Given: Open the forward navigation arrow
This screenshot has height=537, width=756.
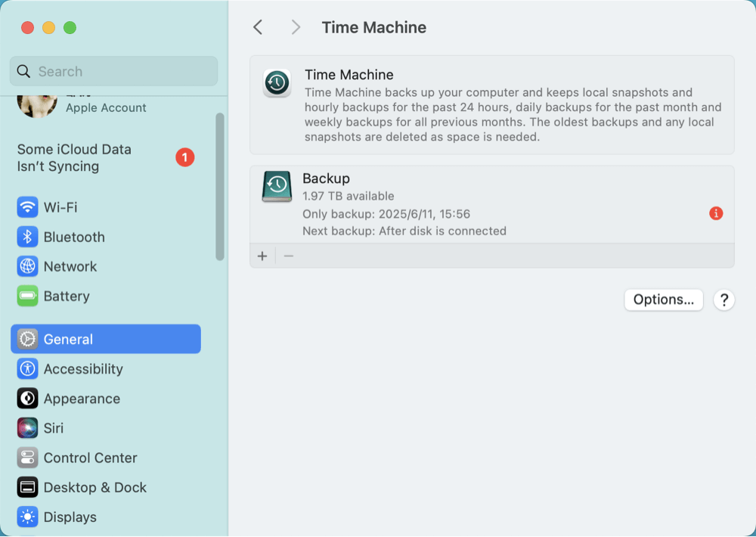Looking at the screenshot, I should [296, 26].
